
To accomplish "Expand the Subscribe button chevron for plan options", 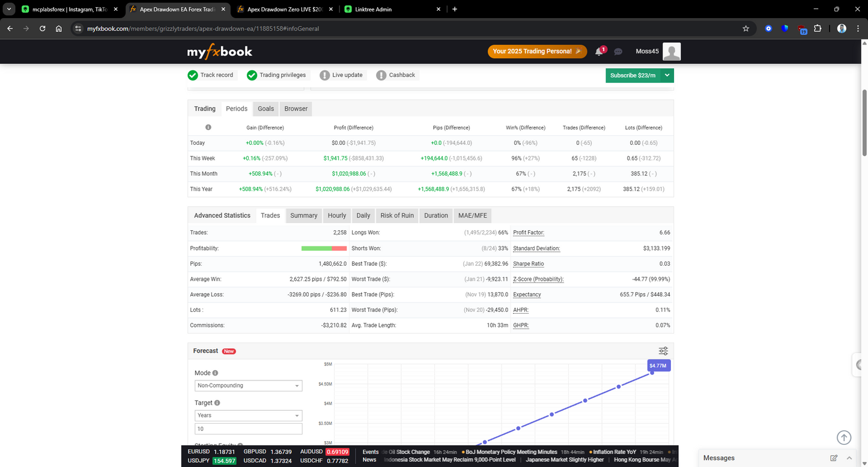I will (x=667, y=75).
